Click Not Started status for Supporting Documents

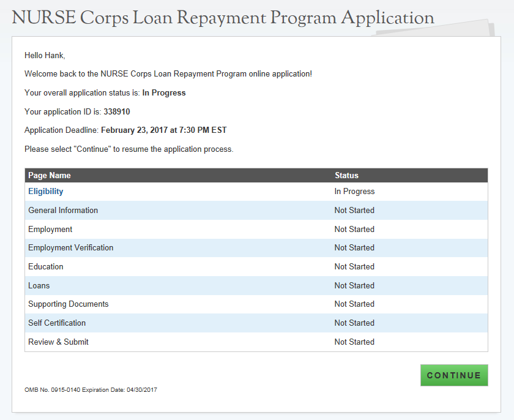(x=354, y=304)
